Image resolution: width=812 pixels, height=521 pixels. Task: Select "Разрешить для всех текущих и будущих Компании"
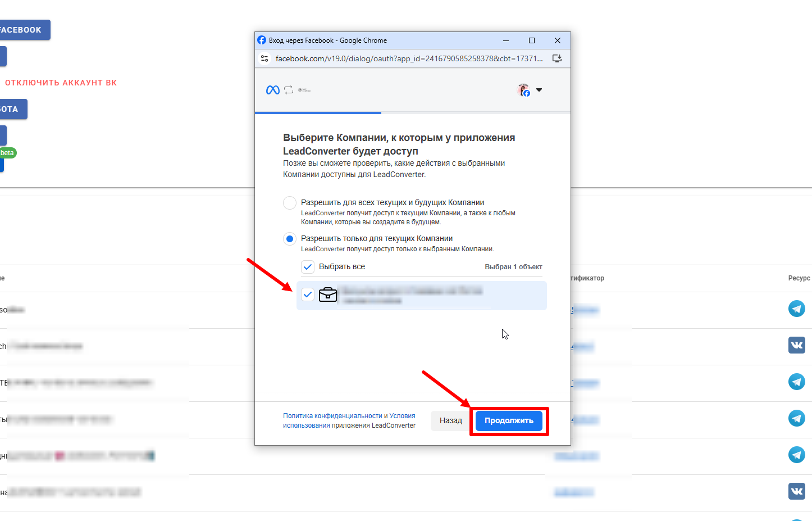[290, 203]
